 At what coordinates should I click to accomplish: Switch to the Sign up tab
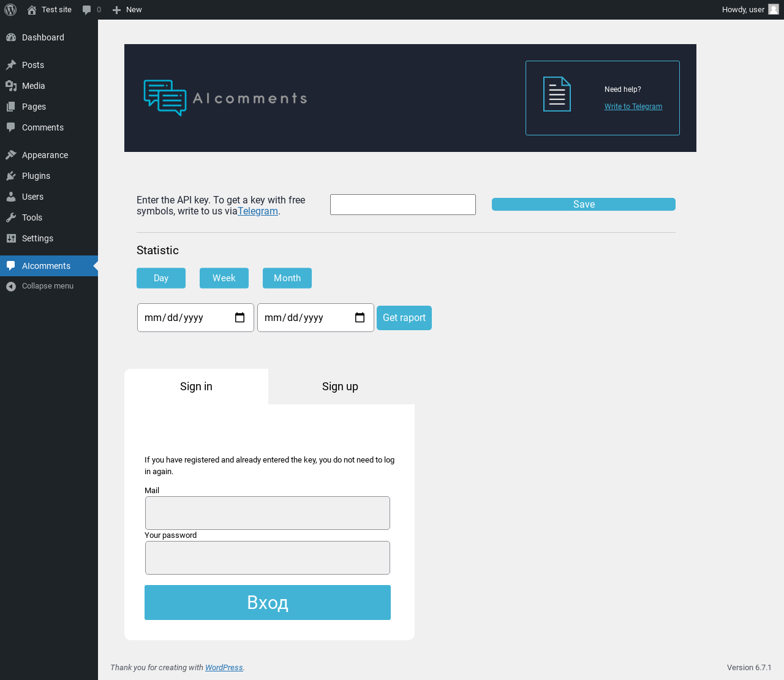click(x=341, y=387)
